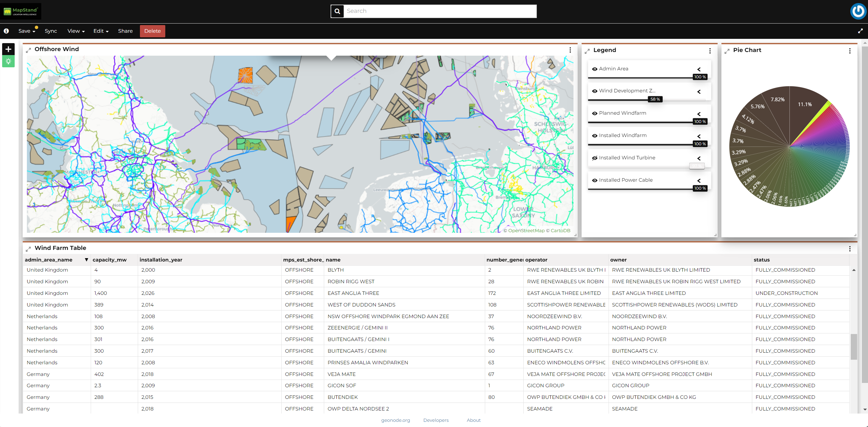Hide the Admin Area layer
Viewport: 868px width, 427px height.
pyautogui.click(x=595, y=69)
